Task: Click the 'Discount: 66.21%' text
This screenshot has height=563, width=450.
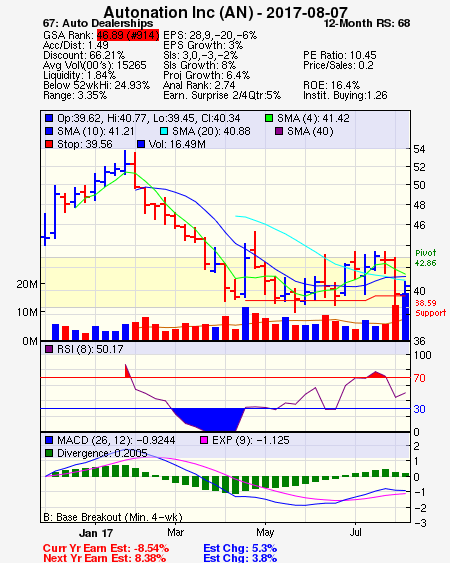Action: click(x=84, y=55)
